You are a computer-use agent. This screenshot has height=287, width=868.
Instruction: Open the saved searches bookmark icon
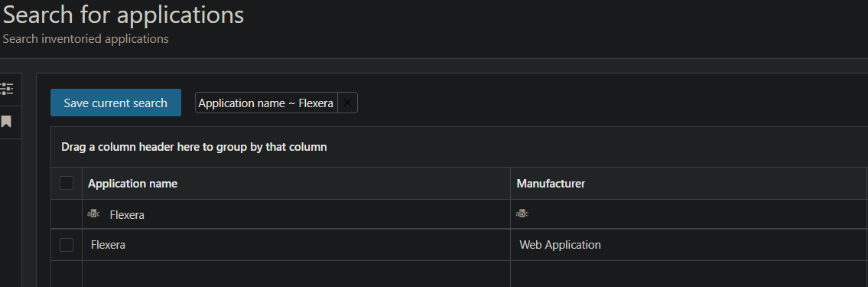(6, 122)
